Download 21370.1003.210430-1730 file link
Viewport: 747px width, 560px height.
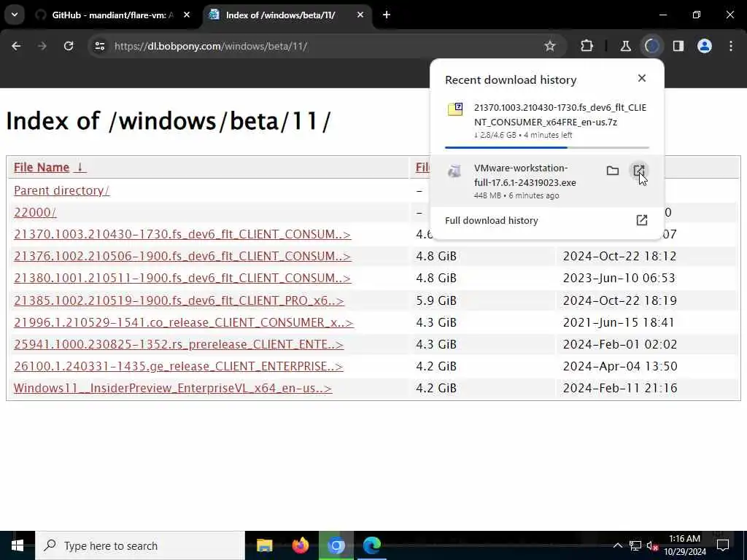[182, 234]
